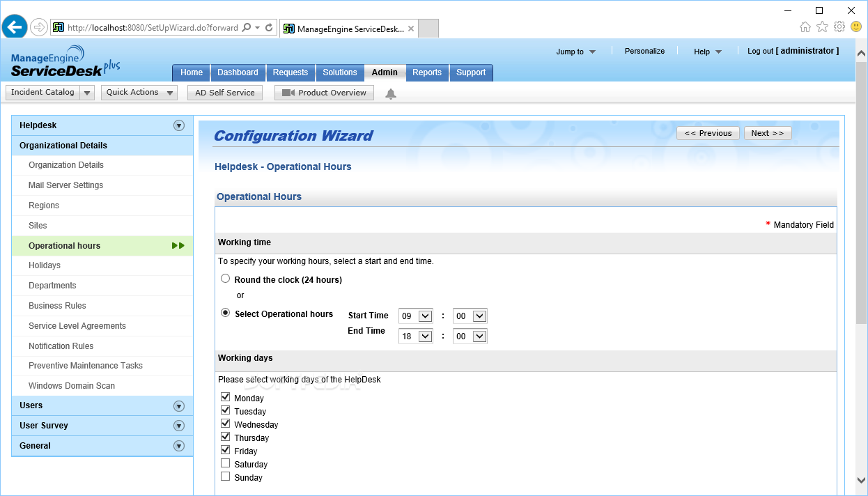The width and height of the screenshot is (868, 496).
Task: Click the address bar search magnifier icon
Action: pos(246,28)
